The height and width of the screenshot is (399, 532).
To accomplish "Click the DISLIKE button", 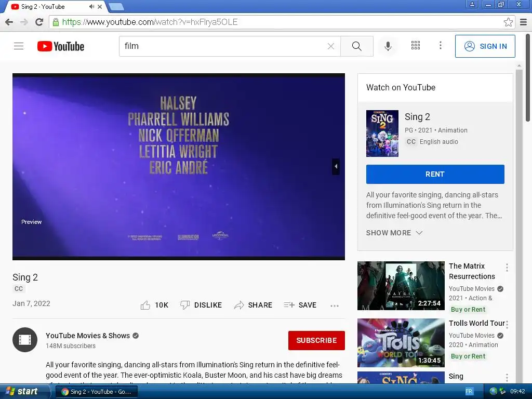I will click(x=201, y=305).
